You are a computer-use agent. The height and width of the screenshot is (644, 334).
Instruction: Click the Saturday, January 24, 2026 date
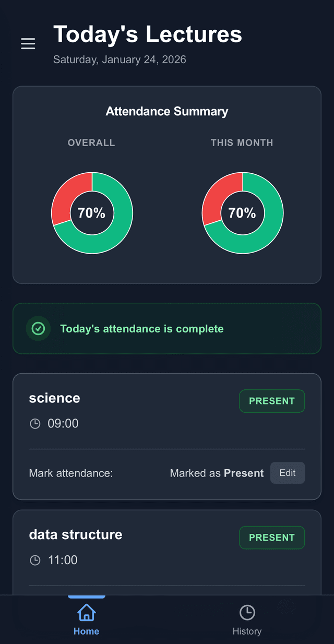pyautogui.click(x=120, y=59)
